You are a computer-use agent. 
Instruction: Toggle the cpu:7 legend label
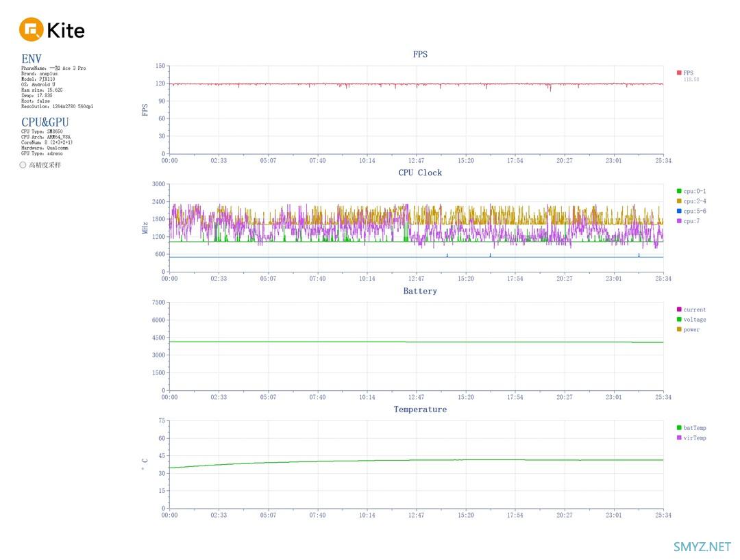tap(692, 221)
